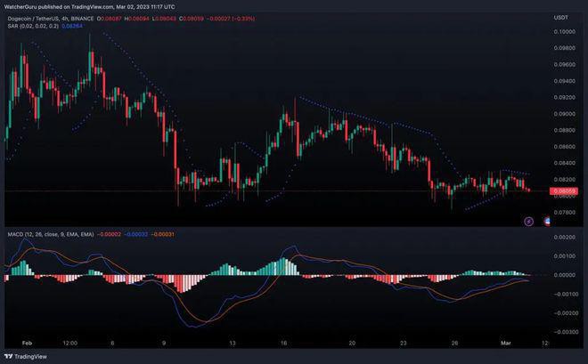Click the blue SAR value 0.08264

71,27
